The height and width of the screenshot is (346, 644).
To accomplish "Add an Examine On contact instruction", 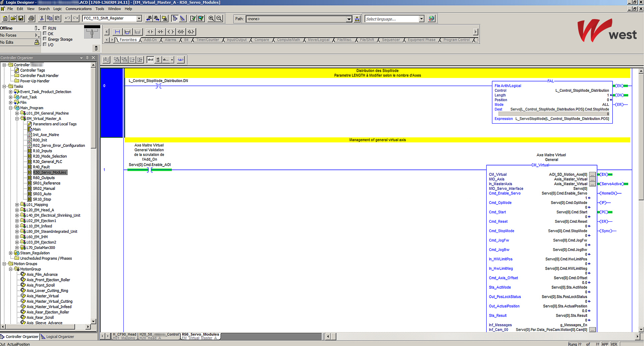I will pyautogui.click(x=150, y=32).
